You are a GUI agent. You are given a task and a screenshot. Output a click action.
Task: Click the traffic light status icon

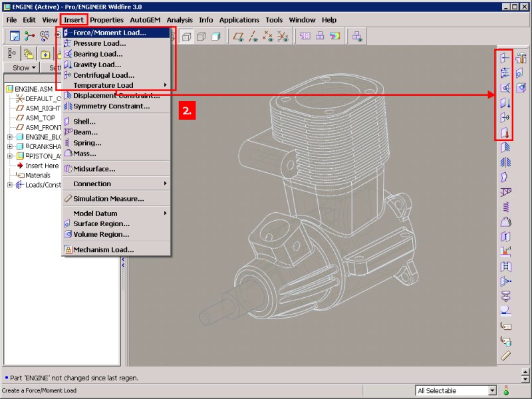(506, 390)
